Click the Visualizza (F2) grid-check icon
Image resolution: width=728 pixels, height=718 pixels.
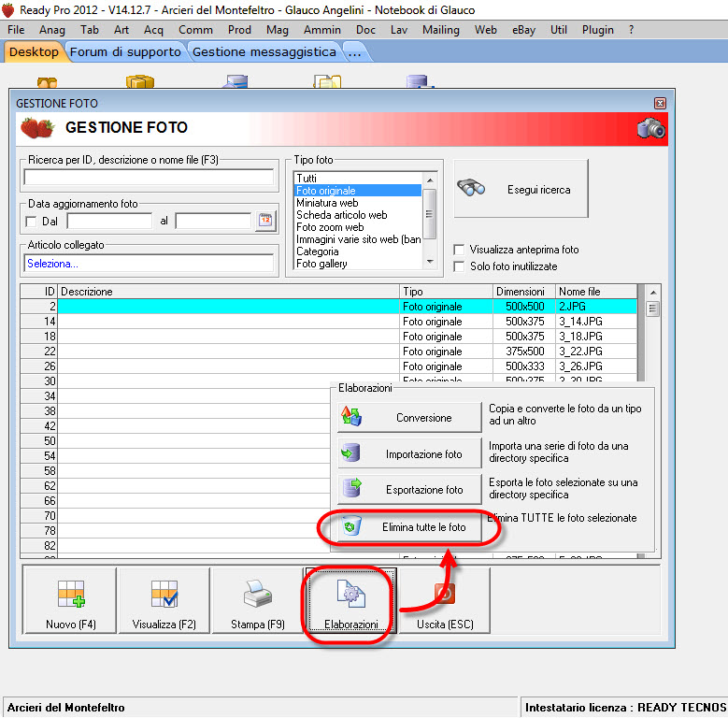click(164, 594)
